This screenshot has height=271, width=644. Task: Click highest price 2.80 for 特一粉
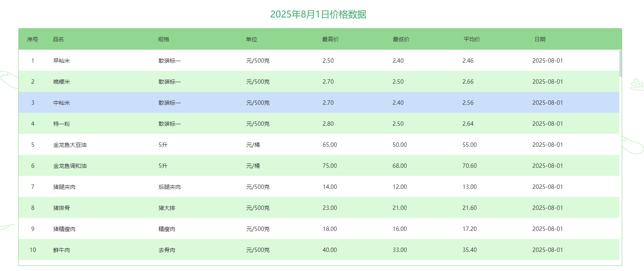pyautogui.click(x=328, y=124)
